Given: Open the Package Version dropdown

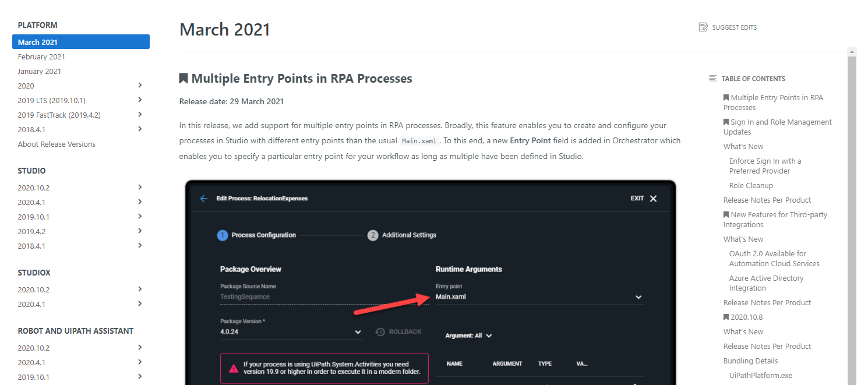Looking at the screenshot, I should pyautogui.click(x=358, y=332).
